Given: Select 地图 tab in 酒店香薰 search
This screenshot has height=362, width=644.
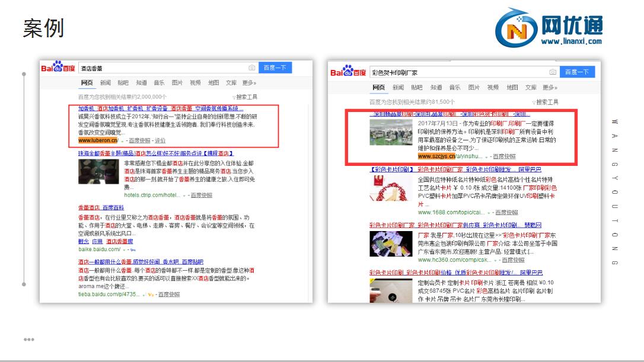Looking at the screenshot, I should click(x=213, y=83).
